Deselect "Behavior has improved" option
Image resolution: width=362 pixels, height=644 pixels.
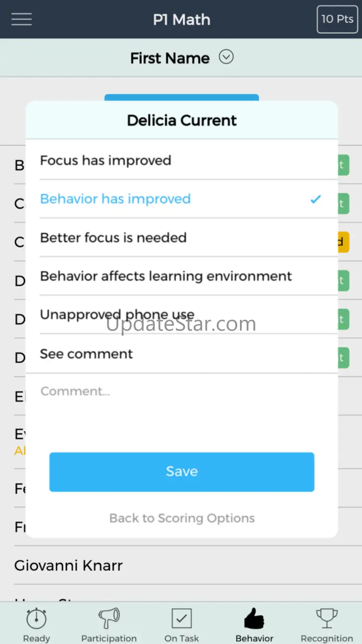point(116,199)
